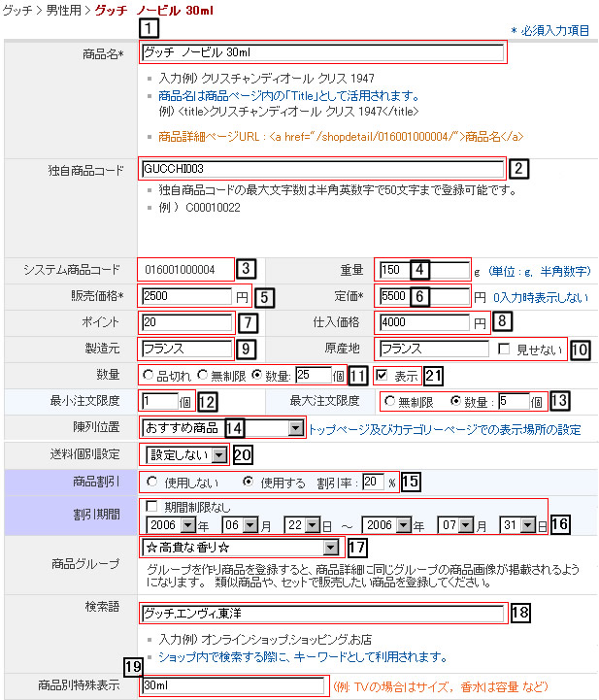
Task: Select the 数量 radio button in the 数量 row
Action: 256,375
